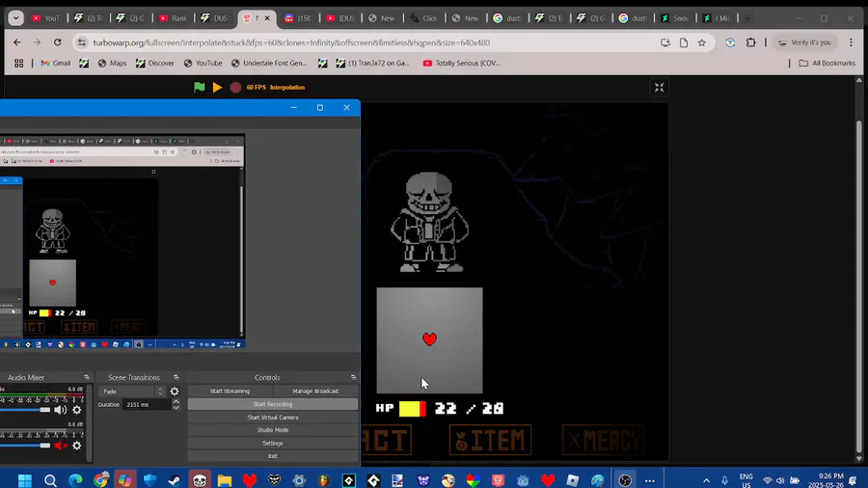
Task: Open All Bookmarks folder
Action: [x=827, y=63]
